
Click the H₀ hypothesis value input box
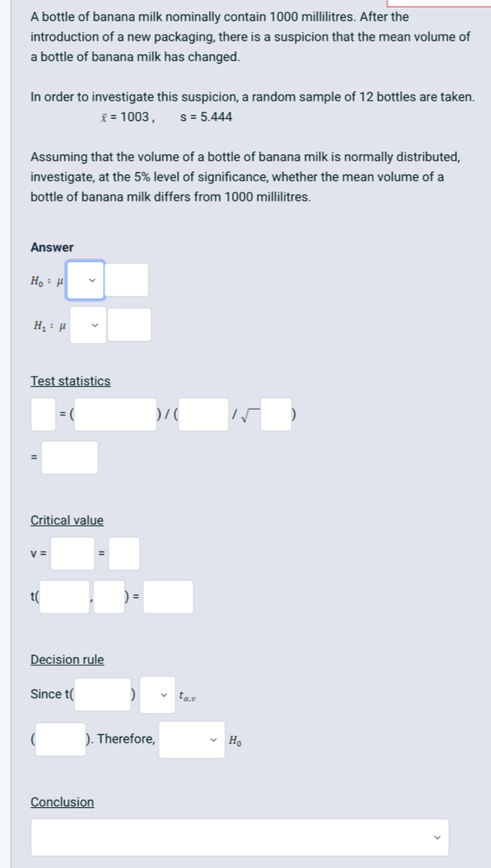[x=129, y=280]
